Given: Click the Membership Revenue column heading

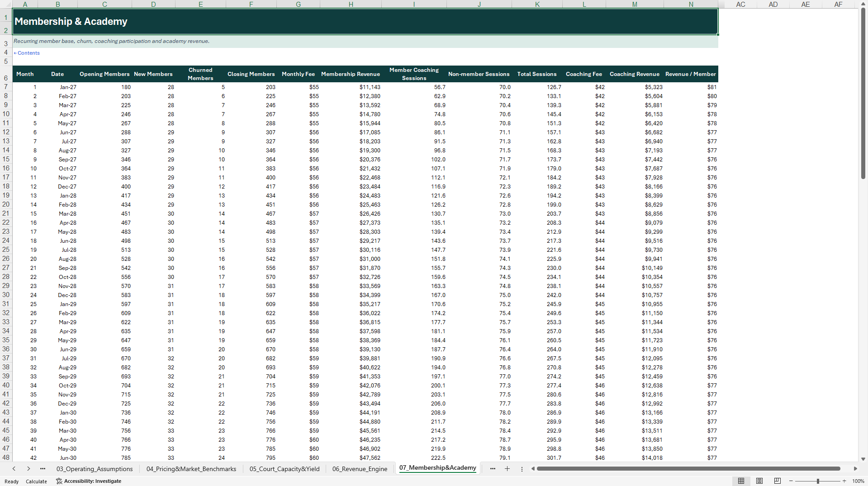Looking at the screenshot, I should click(351, 74).
